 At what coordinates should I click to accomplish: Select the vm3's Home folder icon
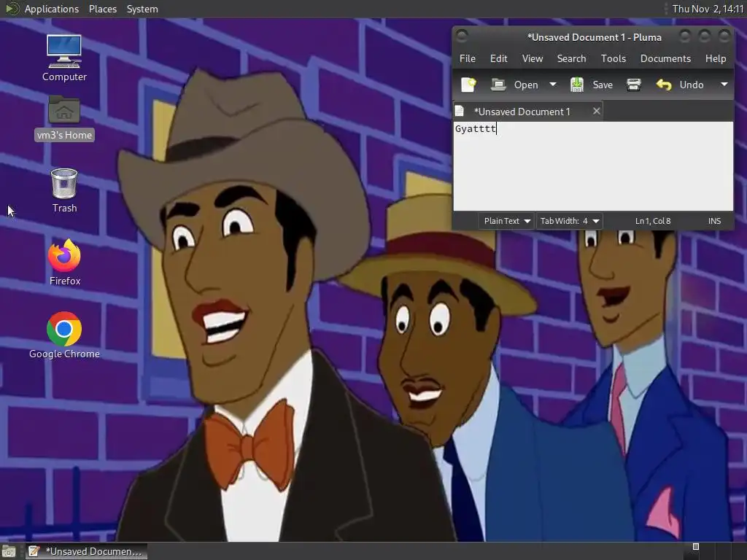click(64, 118)
